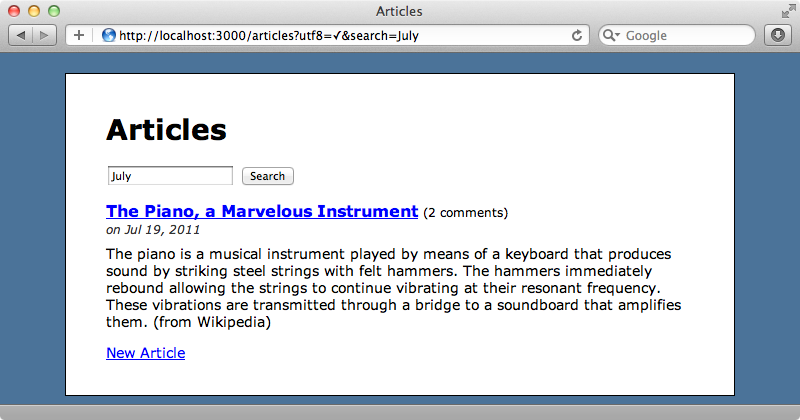Enter full screen with the corner arrows icon
The height and width of the screenshot is (420, 800).
point(788,11)
